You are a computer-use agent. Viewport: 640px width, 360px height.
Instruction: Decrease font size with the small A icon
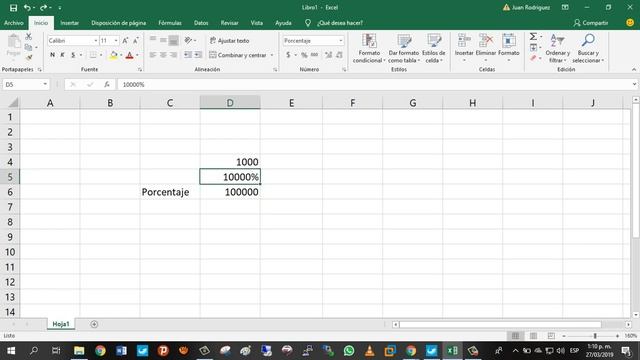click(x=136, y=40)
